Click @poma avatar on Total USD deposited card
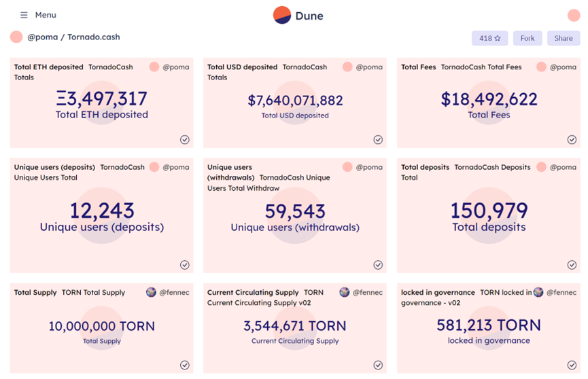The image size is (588, 379). pos(347,67)
